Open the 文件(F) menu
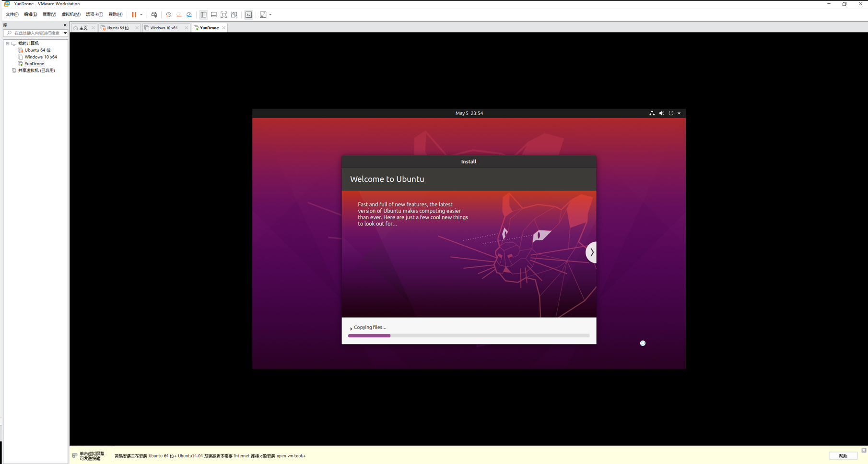The height and width of the screenshot is (464, 868). coord(12,14)
